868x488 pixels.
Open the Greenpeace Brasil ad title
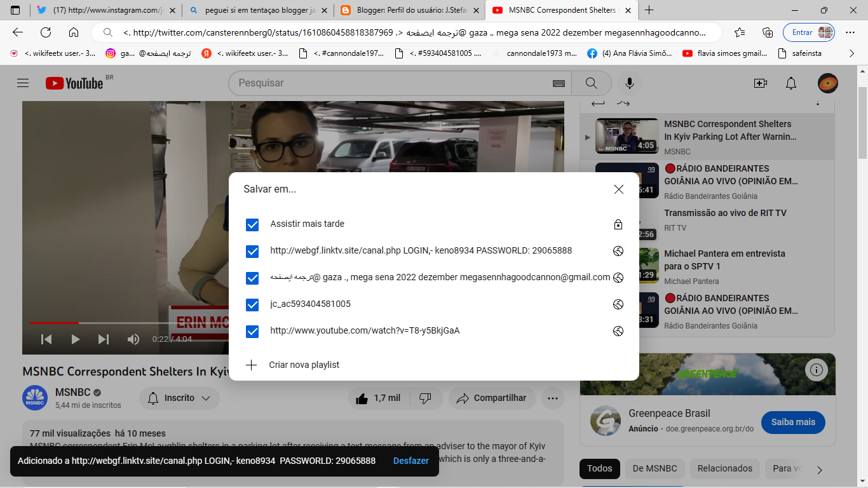tap(669, 414)
